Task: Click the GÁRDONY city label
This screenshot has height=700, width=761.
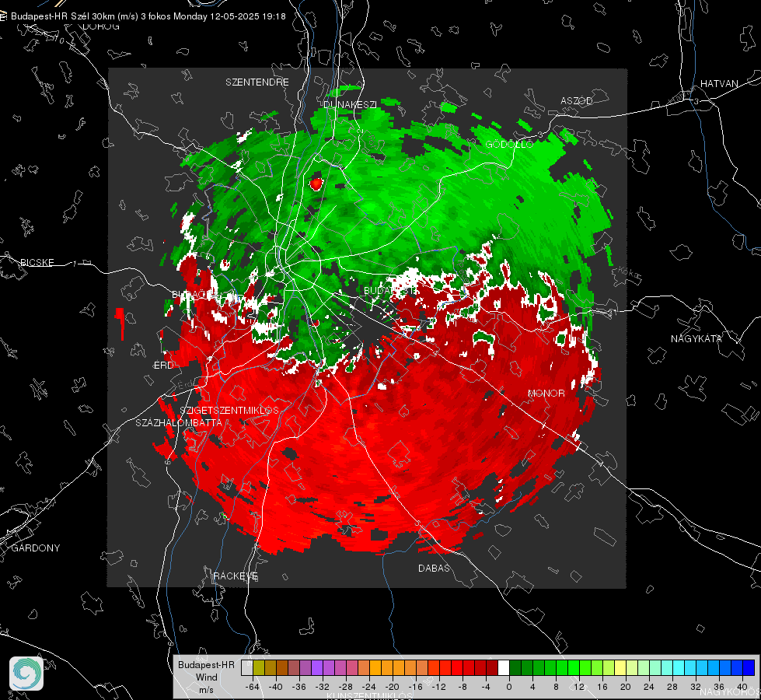Action: tap(36, 548)
